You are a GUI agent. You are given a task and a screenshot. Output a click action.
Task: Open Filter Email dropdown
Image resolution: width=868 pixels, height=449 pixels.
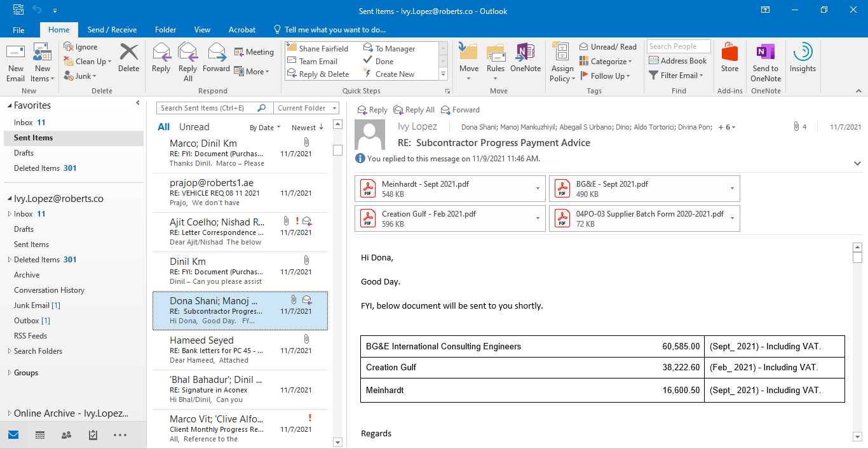pos(676,76)
